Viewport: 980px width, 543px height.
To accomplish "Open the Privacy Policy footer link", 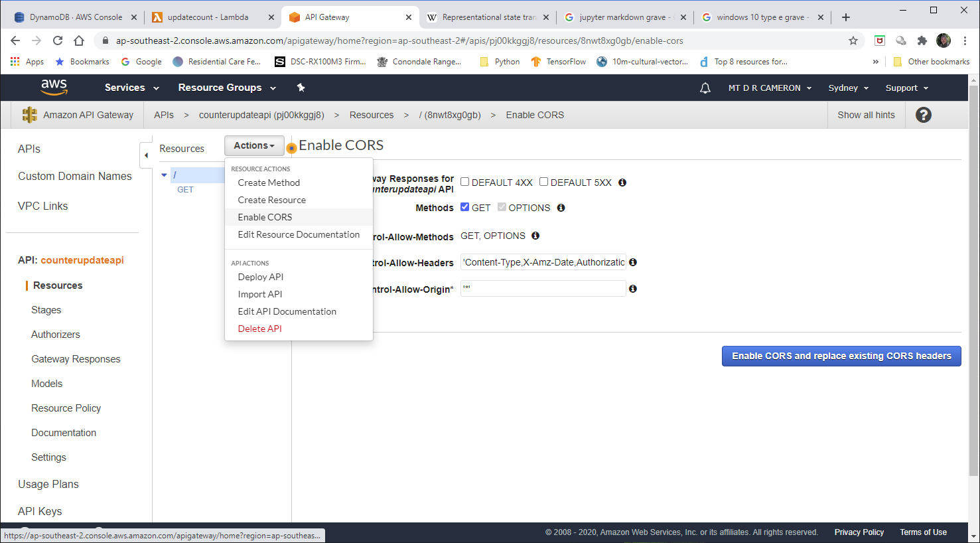I will click(x=859, y=532).
